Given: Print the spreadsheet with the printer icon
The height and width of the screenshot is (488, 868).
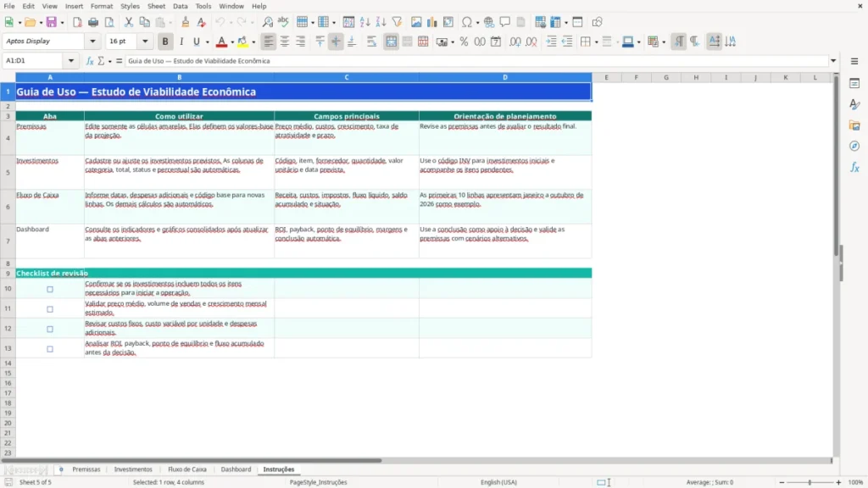Looking at the screenshot, I should [93, 22].
